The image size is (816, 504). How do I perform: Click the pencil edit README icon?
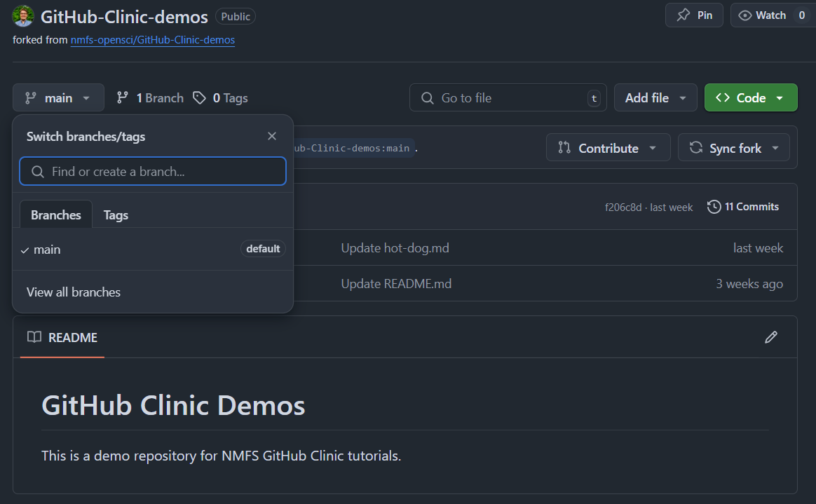tap(770, 337)
